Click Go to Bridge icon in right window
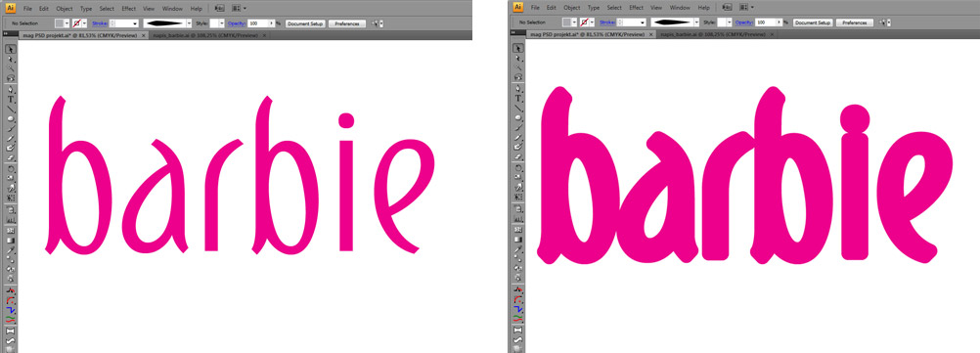The height and width of the screenshot is (353, 980). (727, 8)
